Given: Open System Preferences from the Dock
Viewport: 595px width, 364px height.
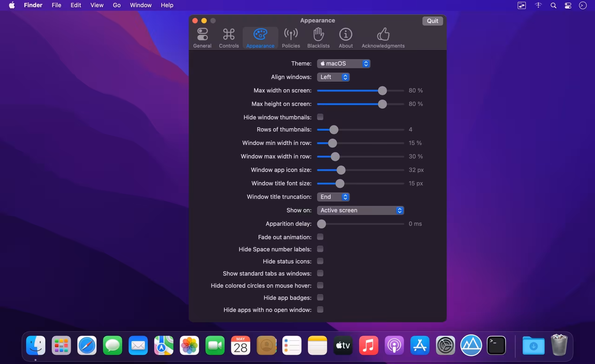Looking at the screenshot, I should click(446, 345).
